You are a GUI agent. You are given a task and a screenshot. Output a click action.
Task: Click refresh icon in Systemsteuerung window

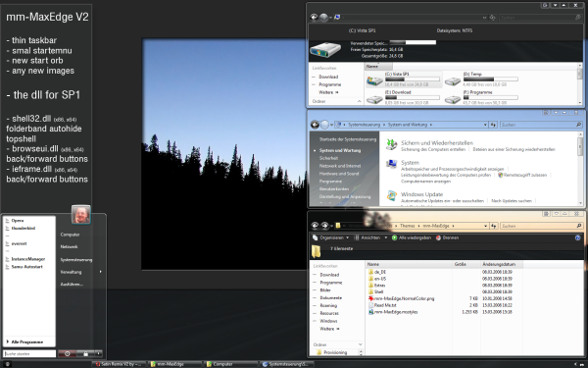pos(494,125)
